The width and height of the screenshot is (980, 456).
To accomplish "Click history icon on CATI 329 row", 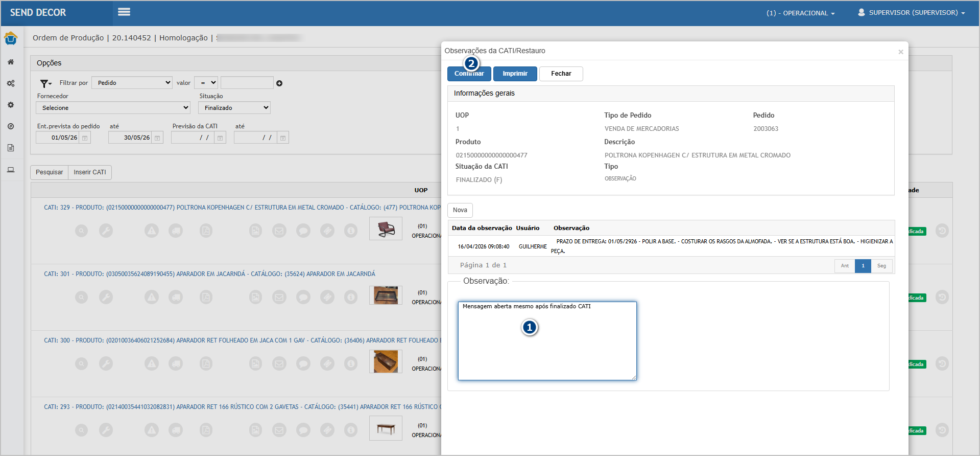I will [x=942, y=231].
